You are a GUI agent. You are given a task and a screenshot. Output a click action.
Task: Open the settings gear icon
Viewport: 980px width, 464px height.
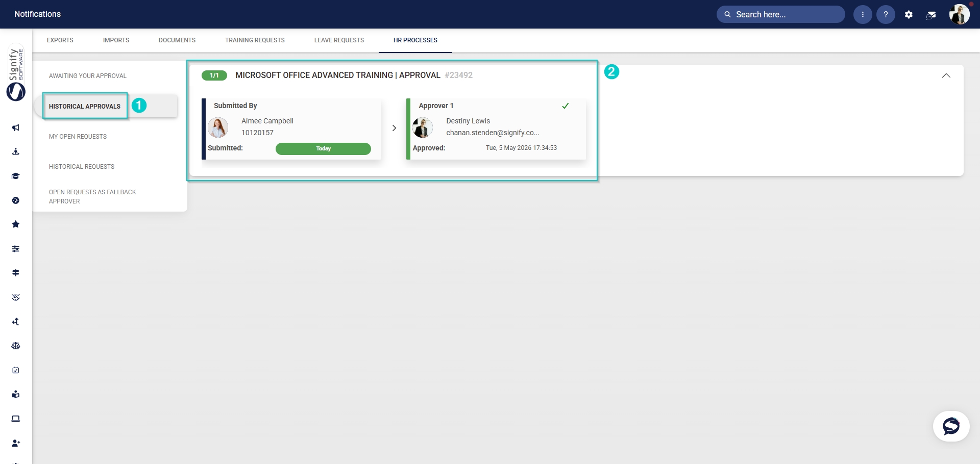coord(909,15)
